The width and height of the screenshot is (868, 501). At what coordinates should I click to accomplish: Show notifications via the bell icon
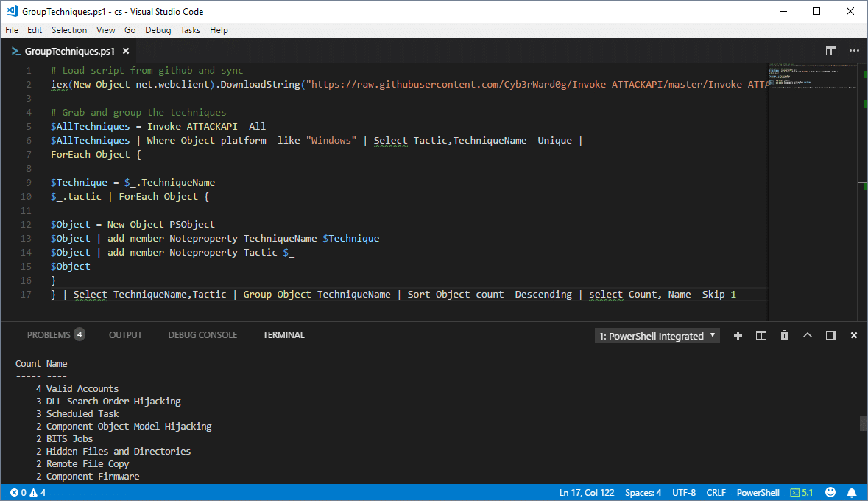[852, 493]
